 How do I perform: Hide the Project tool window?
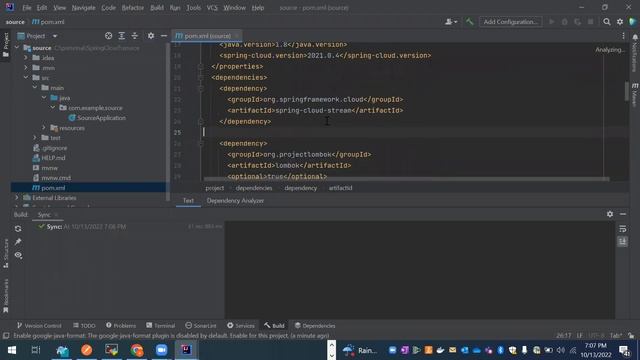pos(164,36)
